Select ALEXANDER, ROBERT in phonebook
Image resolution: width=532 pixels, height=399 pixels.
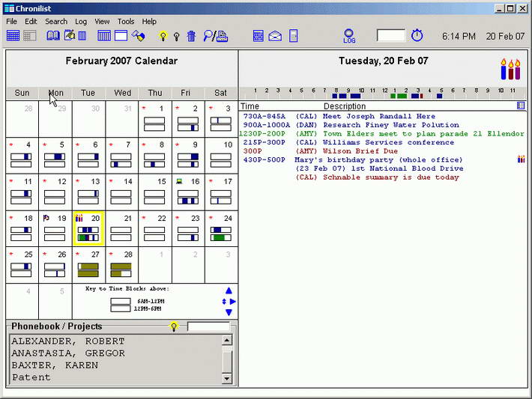[x=68, y=341]
